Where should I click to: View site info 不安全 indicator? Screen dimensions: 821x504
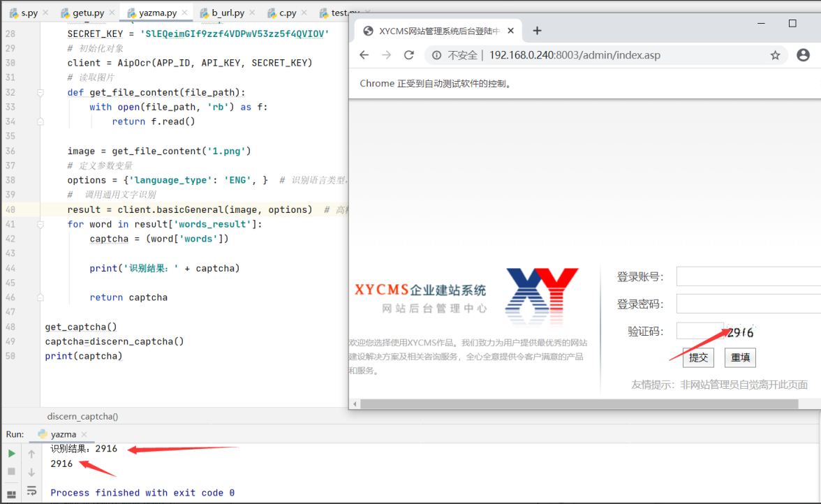pyautogui.click(x=454, y=55)
